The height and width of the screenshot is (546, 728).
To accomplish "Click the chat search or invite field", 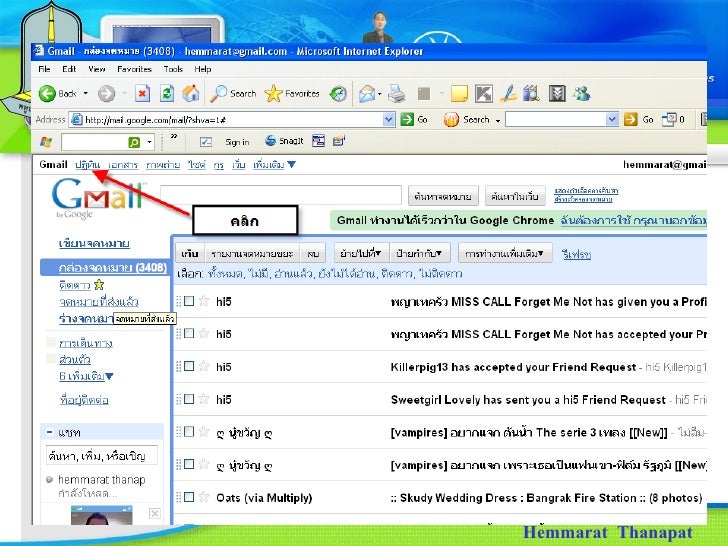I will [x=102, y=455].
